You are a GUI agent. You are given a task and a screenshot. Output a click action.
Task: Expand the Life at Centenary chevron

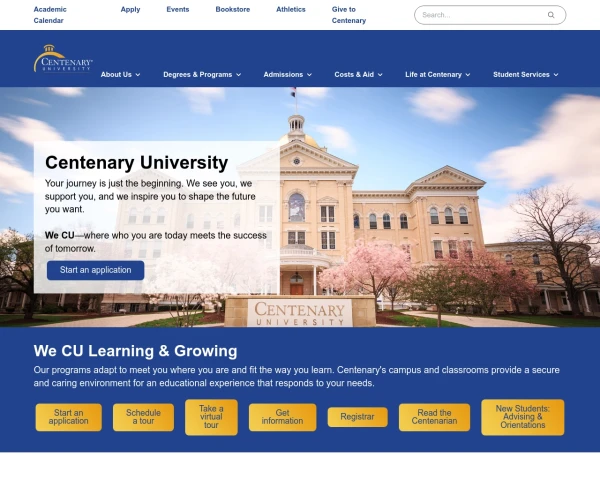(x=468, y=75)
